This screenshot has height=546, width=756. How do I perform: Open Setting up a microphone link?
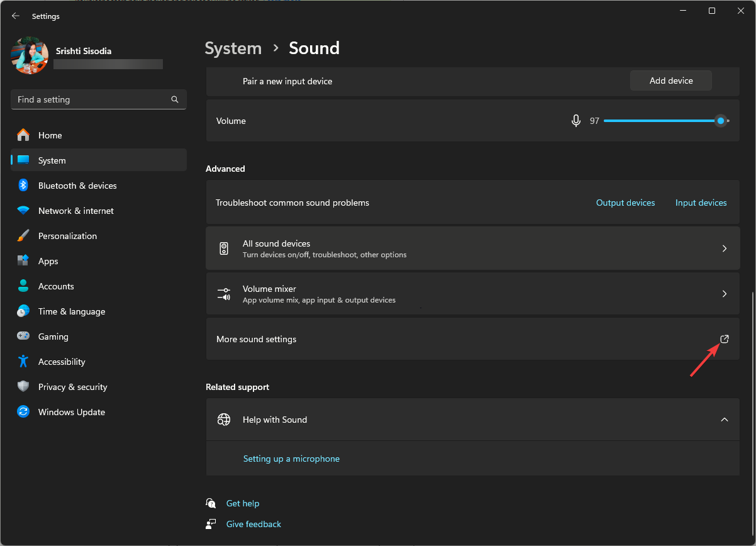tap(291, 459)
